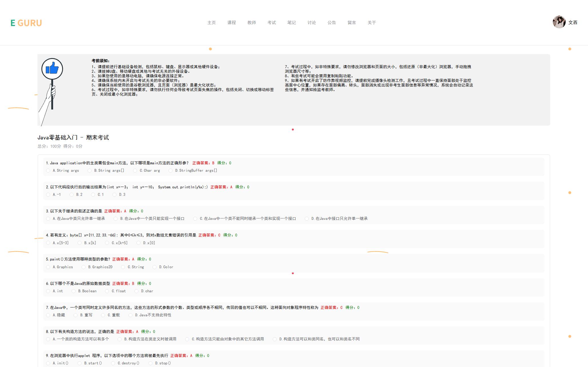Viewport: 588px width, 367px height.
Task: Open the 笔记 section
Action: [292, 23]
